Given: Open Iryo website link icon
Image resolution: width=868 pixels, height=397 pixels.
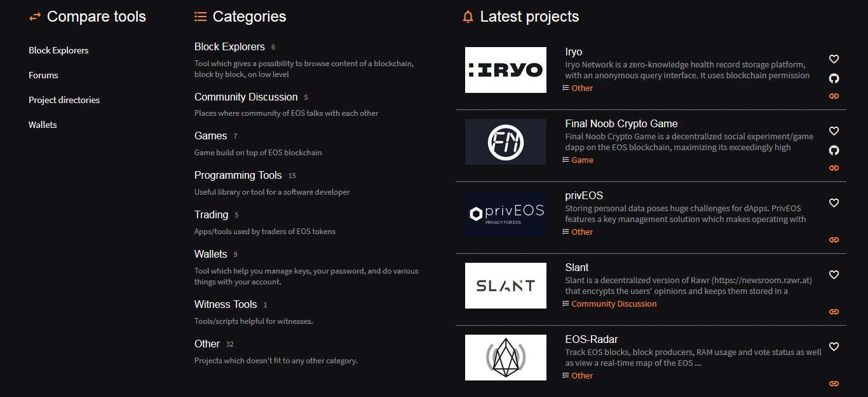Looking at the screenshot, I should pos(834,96).
